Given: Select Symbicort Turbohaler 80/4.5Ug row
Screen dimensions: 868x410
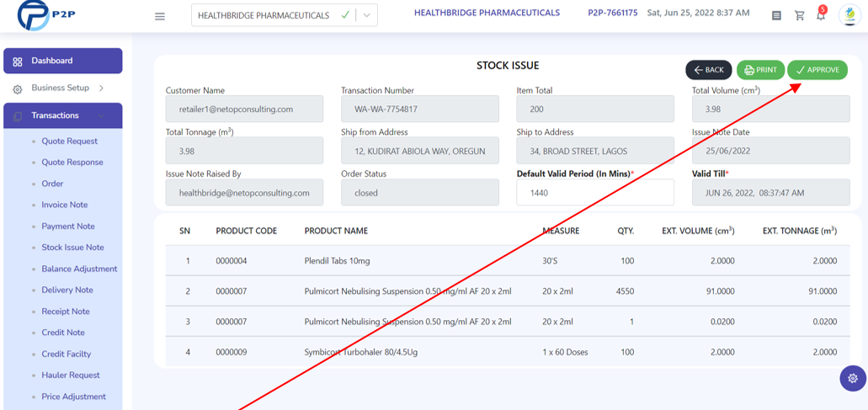Looking at the screenshot, I should coord(508,352).
